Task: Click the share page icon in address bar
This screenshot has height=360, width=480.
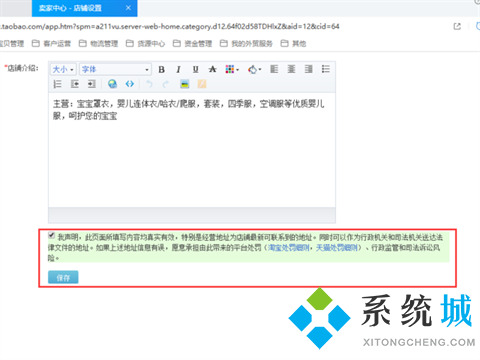Action: [x=457, y=26]
